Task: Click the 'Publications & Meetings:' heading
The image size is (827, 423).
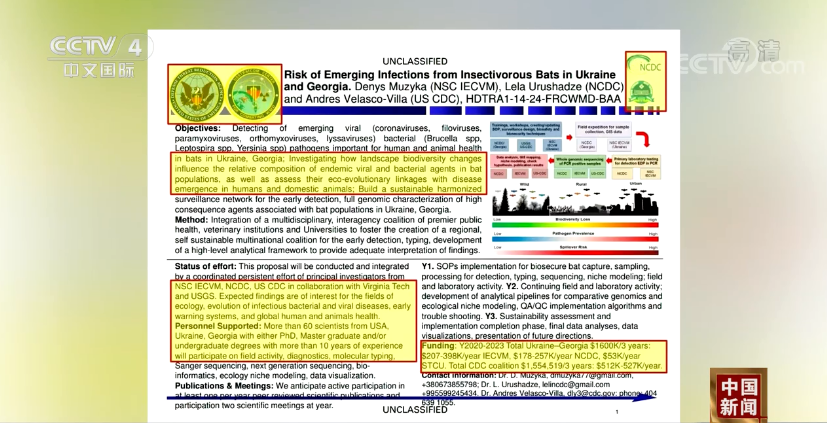Action: 224,386
